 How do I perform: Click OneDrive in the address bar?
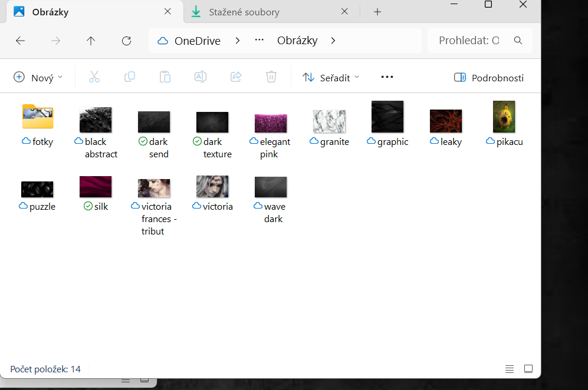(x=197, y=41)
